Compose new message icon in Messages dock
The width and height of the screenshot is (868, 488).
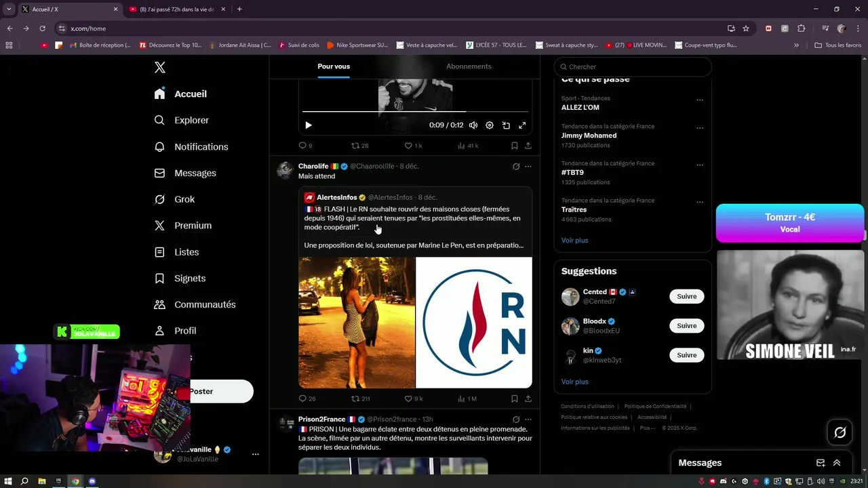(821, 463)
